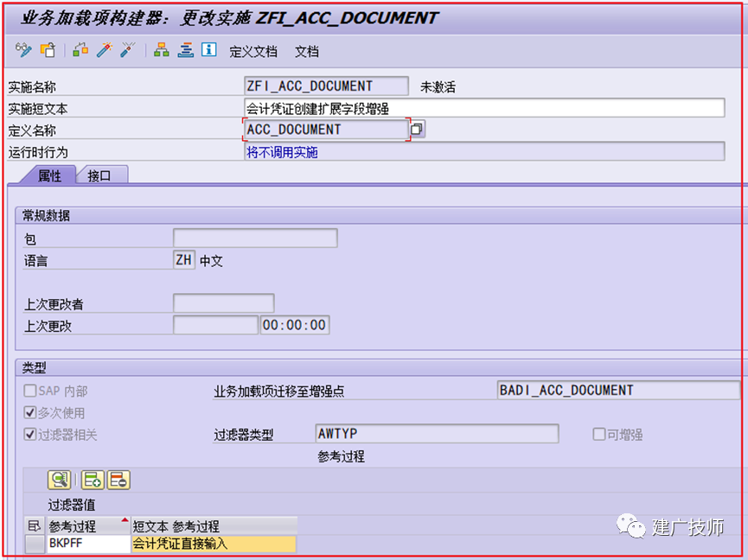Click the delete row icon button

pos(118,480)
